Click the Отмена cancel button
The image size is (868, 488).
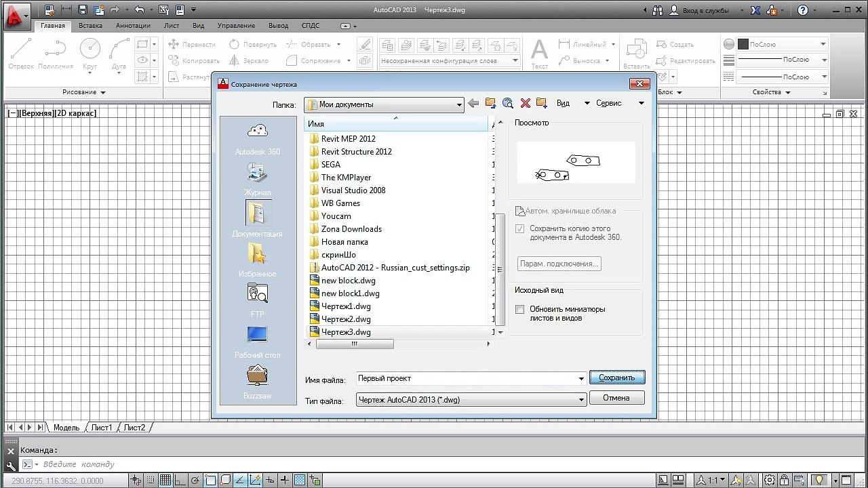pyautogui.click(x=616, y=398)
